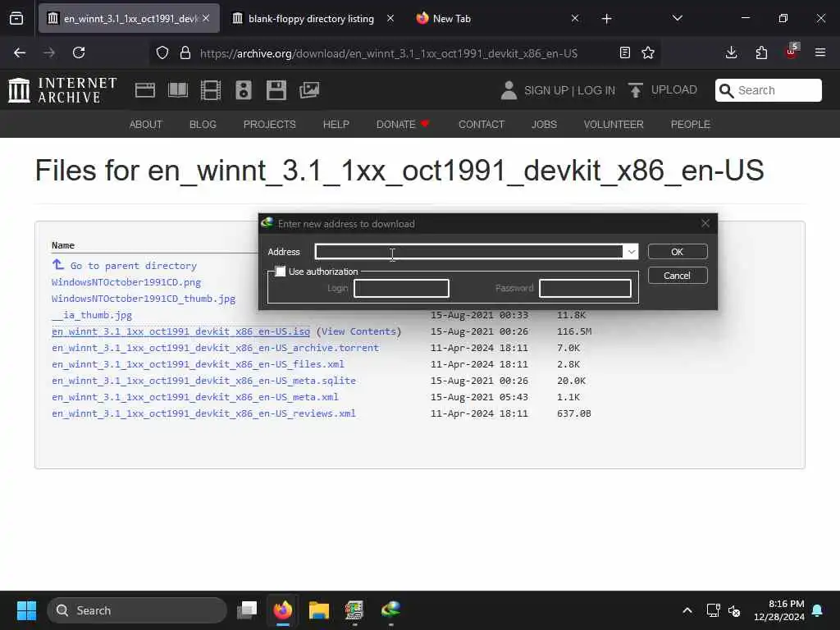840x630 pixels.
Task: Click OK in the download dialog
Action: click(677, 252)
